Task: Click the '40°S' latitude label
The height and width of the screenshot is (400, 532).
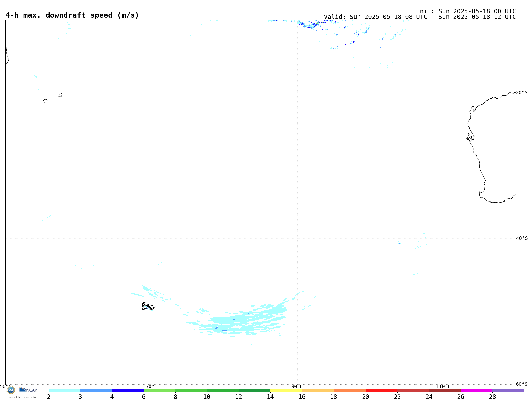Action: [522, 238]
